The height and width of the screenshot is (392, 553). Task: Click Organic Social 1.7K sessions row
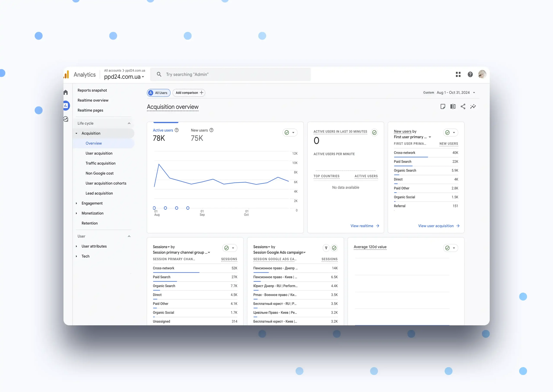point(195,313)
